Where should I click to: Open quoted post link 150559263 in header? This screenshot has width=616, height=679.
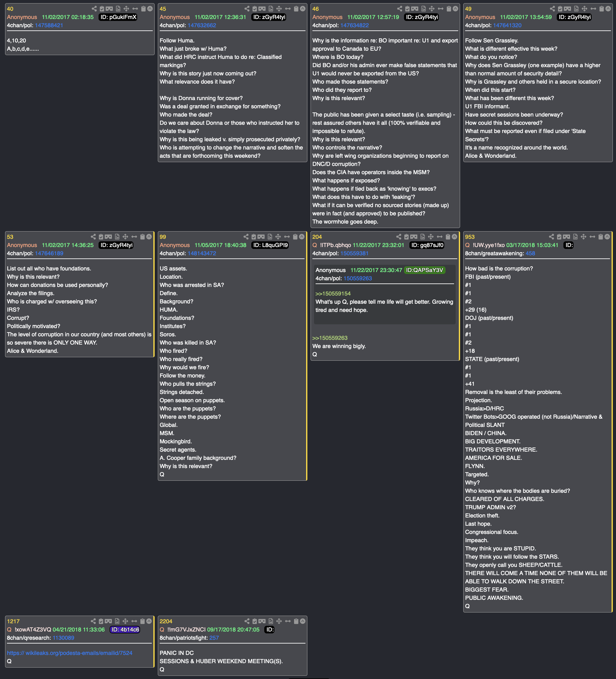pos(357,278)
